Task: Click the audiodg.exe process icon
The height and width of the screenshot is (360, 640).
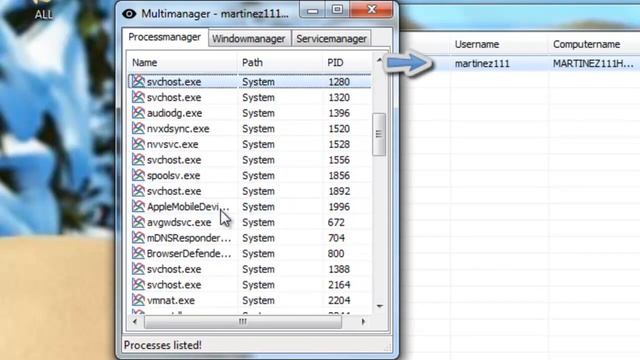Action: 138,112
